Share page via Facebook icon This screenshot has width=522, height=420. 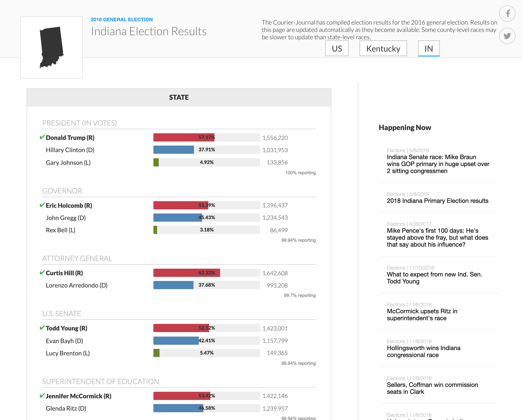[507, 13]
